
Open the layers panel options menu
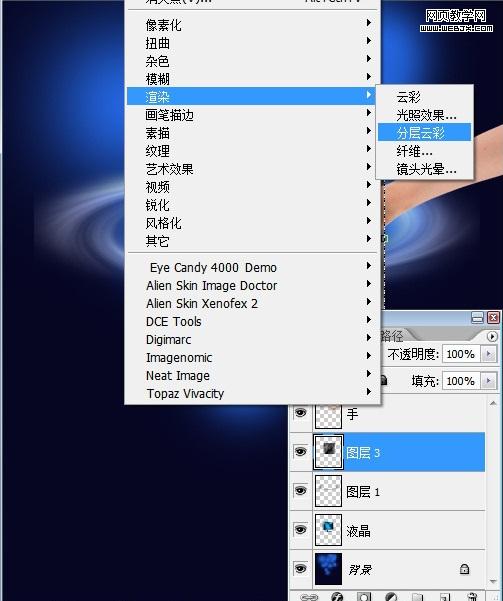492,337
